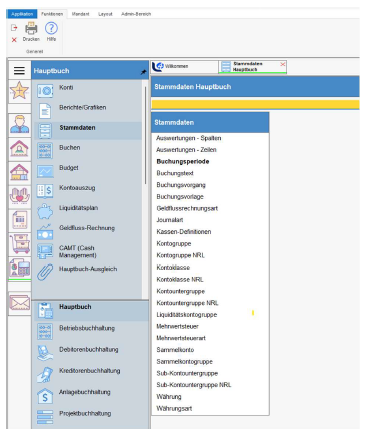This screenshot has width=368, height=434.
Task: Open the envelope mail sidebar icon
Action: click(19, 303)
